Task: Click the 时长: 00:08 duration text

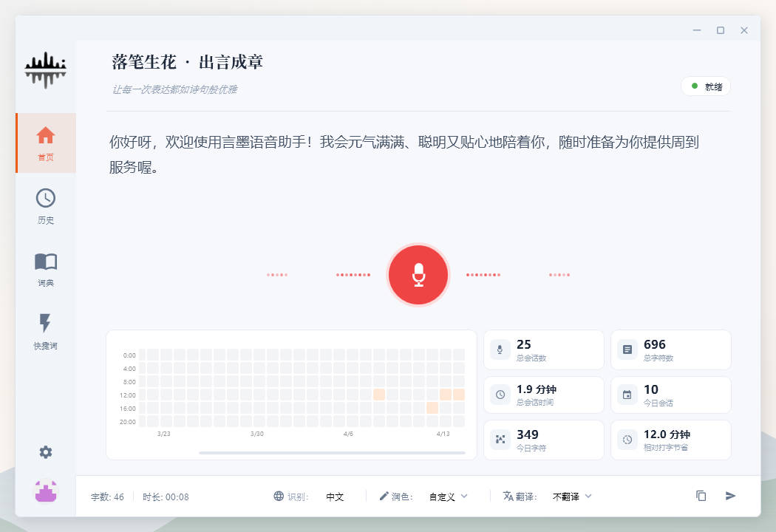Action: 166,497
